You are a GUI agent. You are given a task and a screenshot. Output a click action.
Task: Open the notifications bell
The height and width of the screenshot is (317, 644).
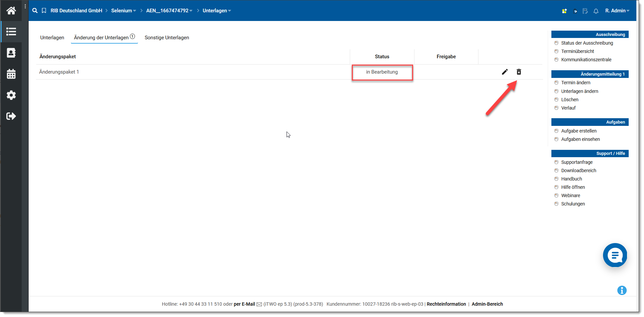[596, 11]
